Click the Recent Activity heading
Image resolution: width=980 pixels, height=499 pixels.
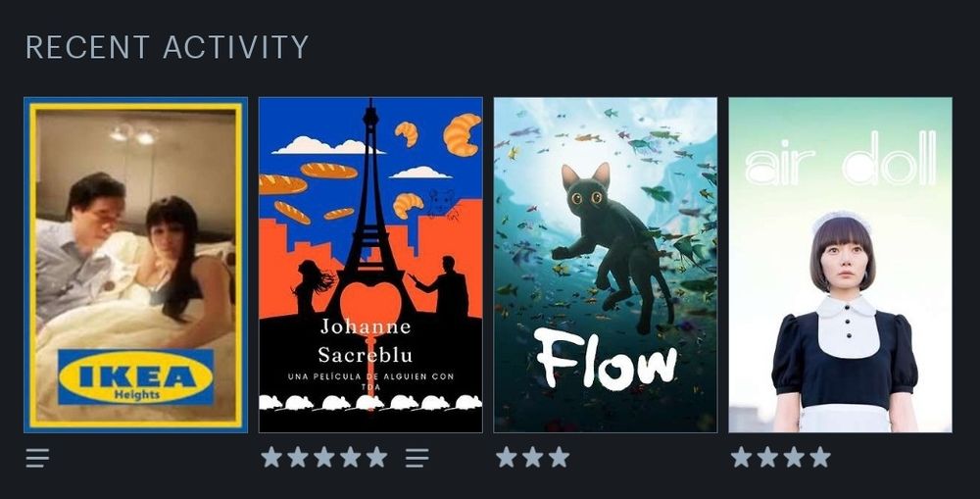coord(167,47)
